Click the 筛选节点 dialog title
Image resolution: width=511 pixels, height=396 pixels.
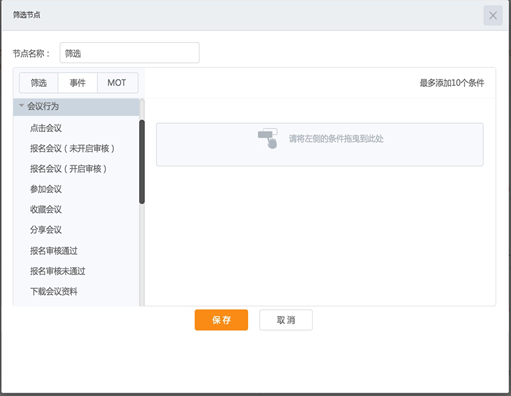[27, 15]
